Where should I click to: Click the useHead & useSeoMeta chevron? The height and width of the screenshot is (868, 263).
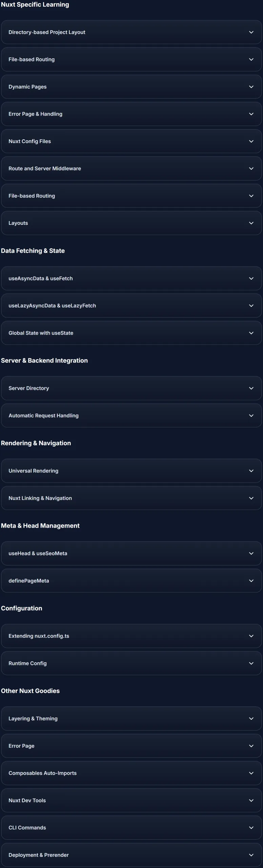click(x=251, y=553)
